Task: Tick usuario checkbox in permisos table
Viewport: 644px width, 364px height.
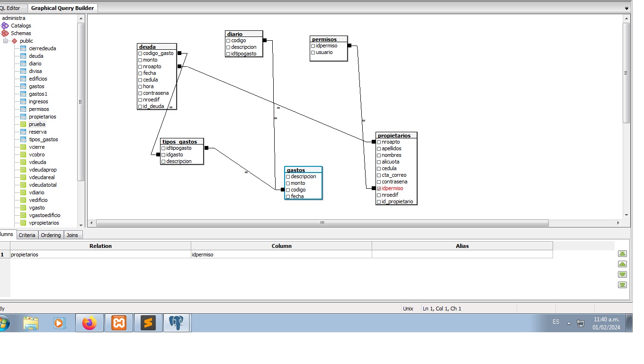Action: point(313,53)
